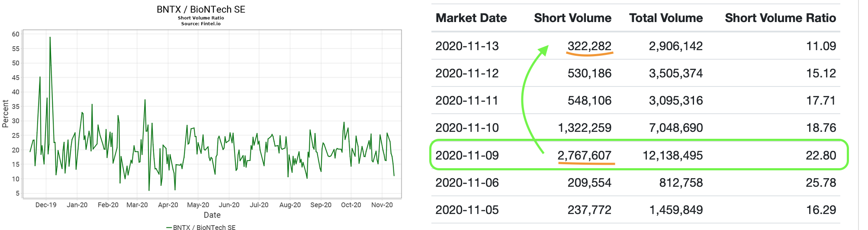Click the Dec-19 label on the x-axis
Screen dimensions: 868x230
(x=46, y=205)
